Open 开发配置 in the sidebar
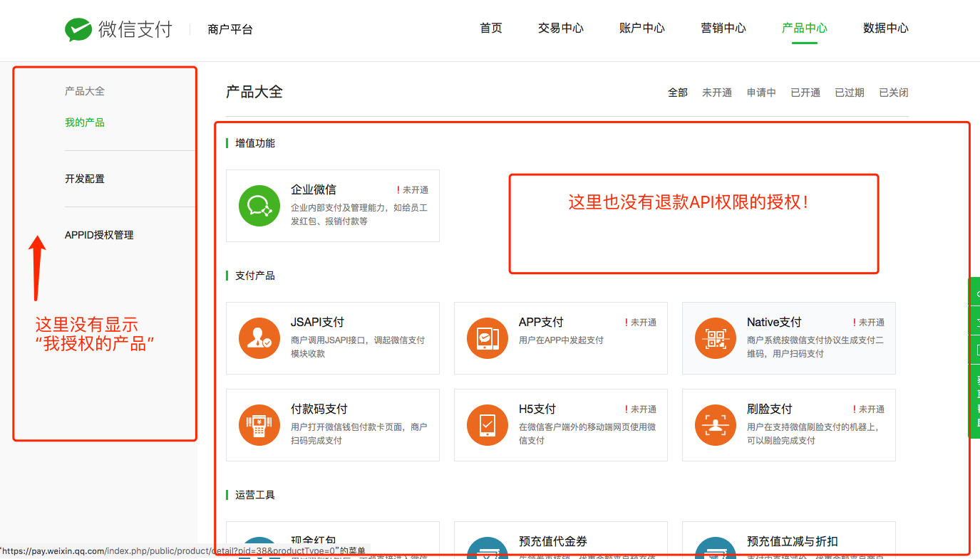Image resolution: width=980 pixels, height=559 pixels. pyautogui.click(x=85, y=179)
